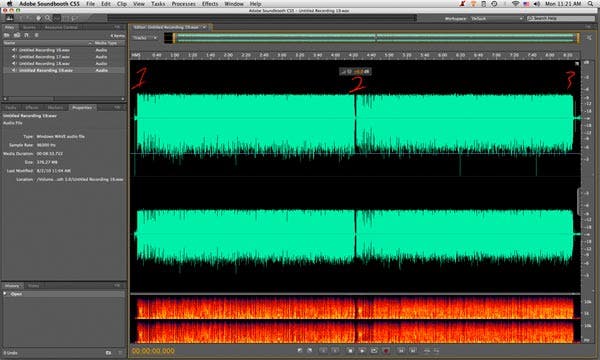Switch to the Files tab
Image resolution: width=600 pixels, height=360 pixels.
(x=9, y=27)
